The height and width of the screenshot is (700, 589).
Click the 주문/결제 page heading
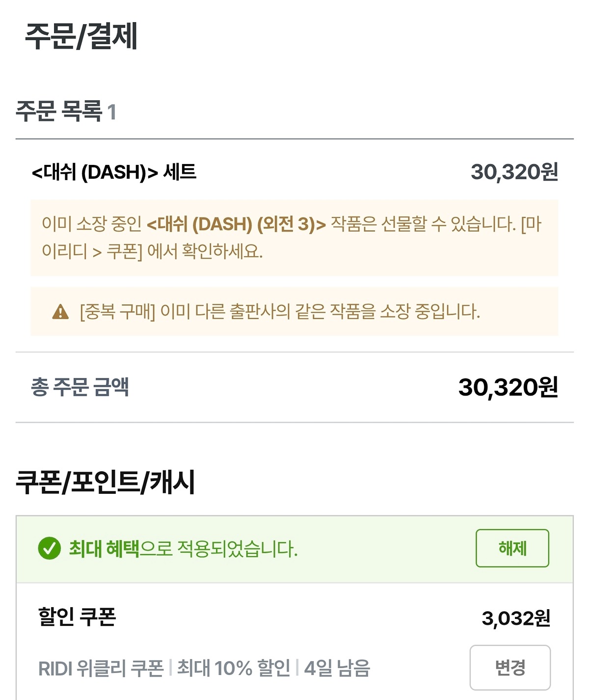pos(81,36)
